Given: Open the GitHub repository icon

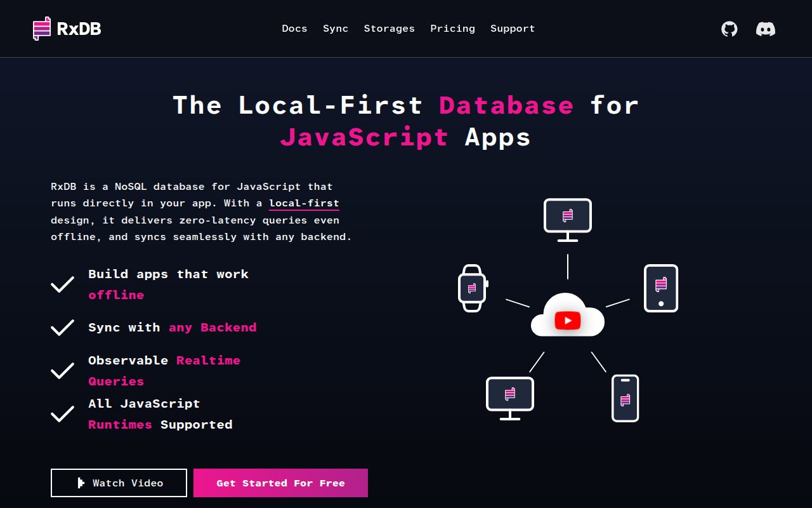Looking at the screenshot, I should (x=730, y=29).
